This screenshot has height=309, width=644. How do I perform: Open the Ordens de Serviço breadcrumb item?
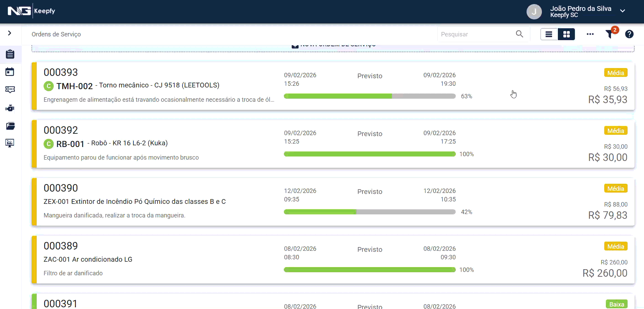[x=56, y=34]
